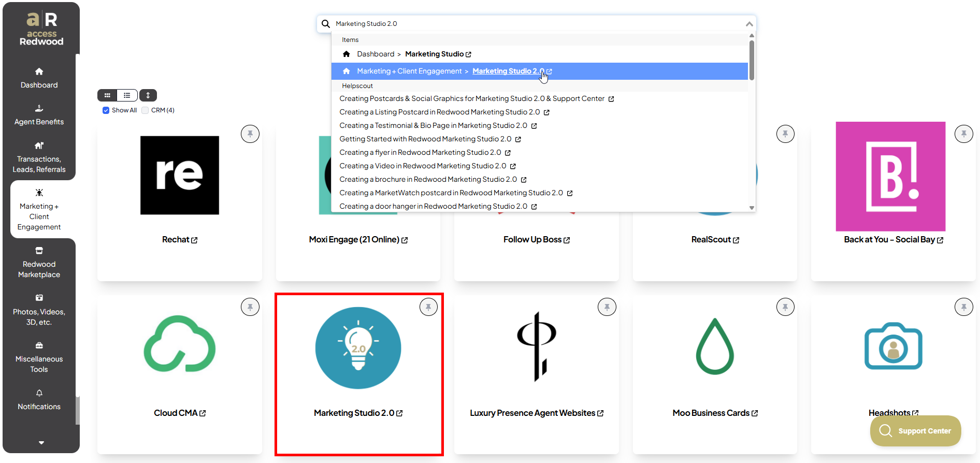The width and height of the screenshot is (980, 463).
Task: Open Photos, Videos, 3D, etc. section
Action: tap(39, 310)
